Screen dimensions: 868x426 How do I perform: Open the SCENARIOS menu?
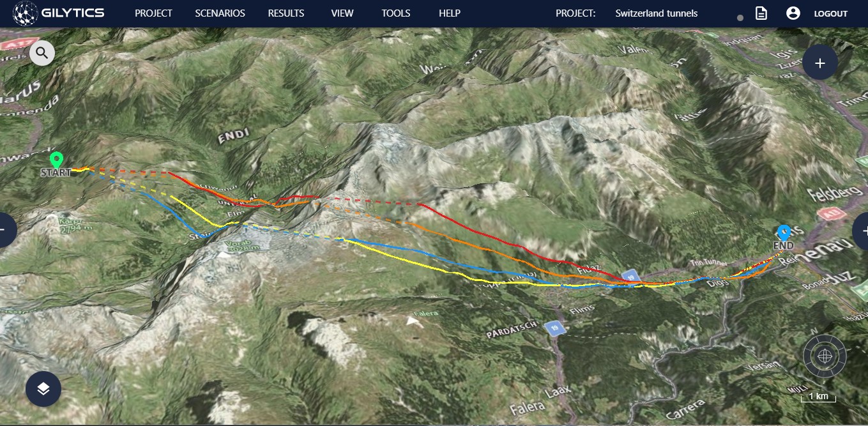tap(220, 13)
